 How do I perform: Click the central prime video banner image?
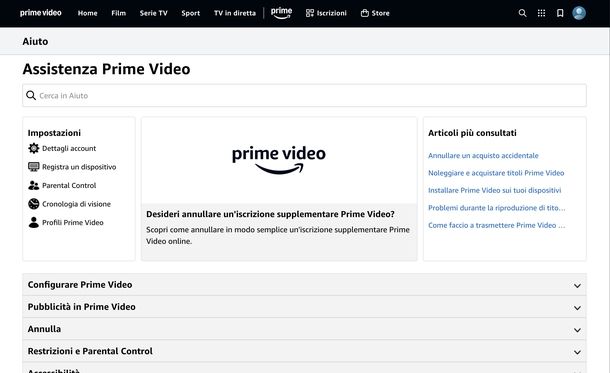[x=279, y=160]
